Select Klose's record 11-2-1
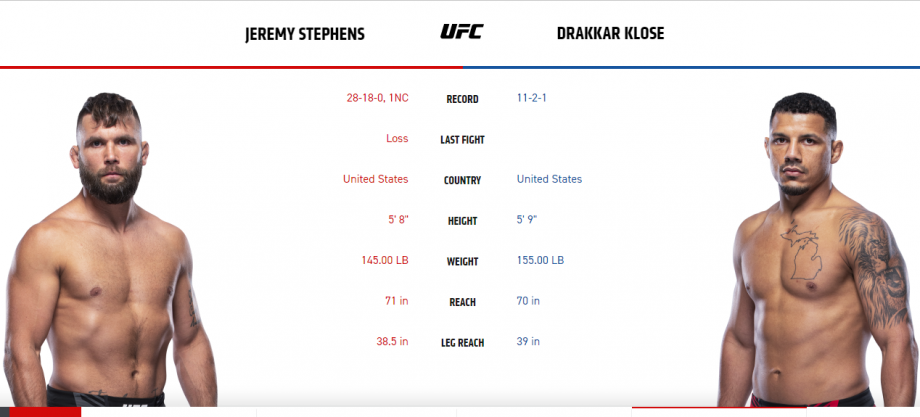Screen dimensions: 920x417 pos(532,98)
